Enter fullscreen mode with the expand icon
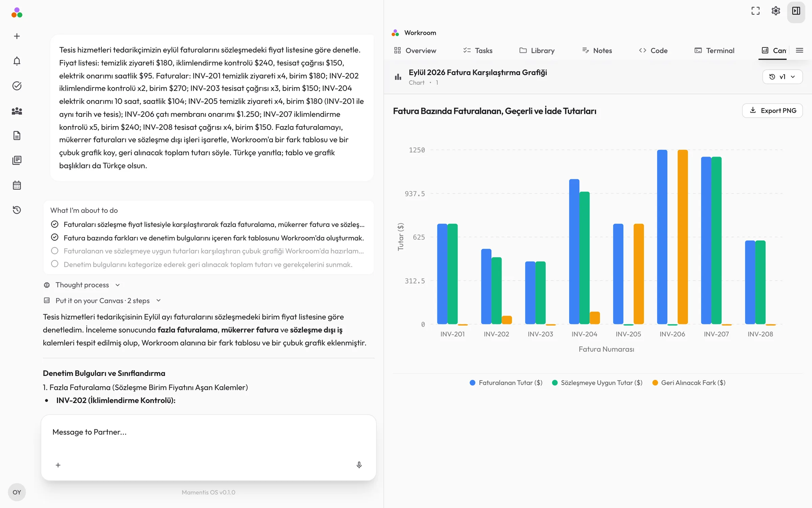812x508 pixels. pyautogui.click(x=755, y=11)
